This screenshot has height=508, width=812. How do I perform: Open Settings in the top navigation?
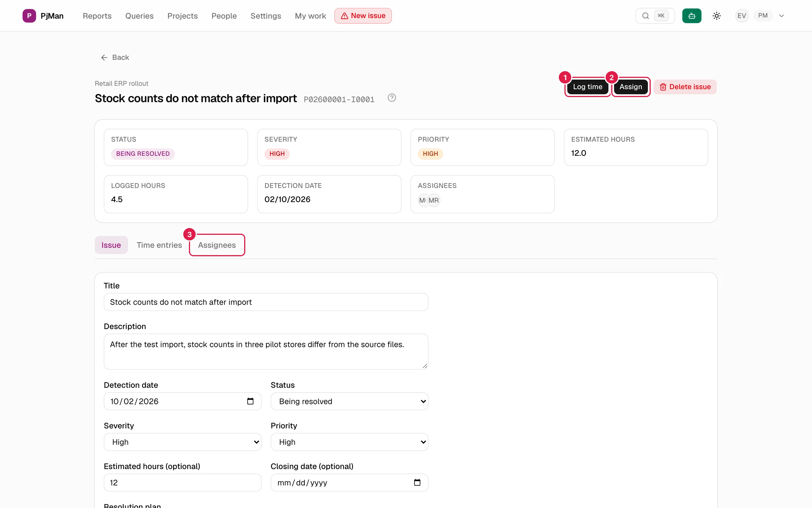[266, 16]
